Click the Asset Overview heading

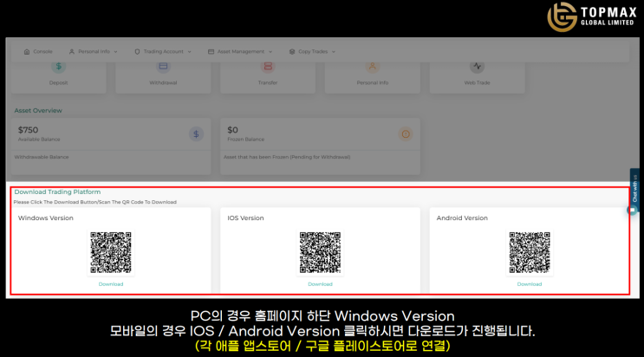38,111
